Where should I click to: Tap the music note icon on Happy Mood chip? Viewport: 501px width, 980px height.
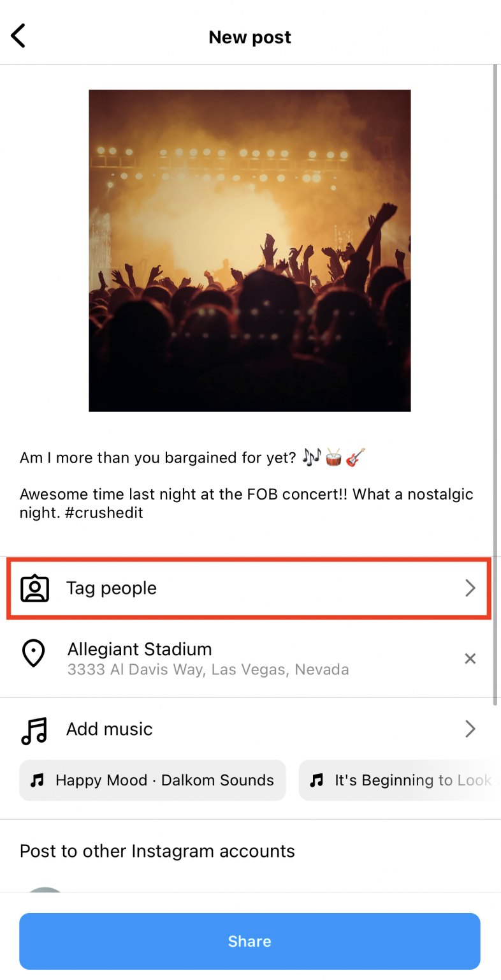pyautogui.click(x=38, y=780)
